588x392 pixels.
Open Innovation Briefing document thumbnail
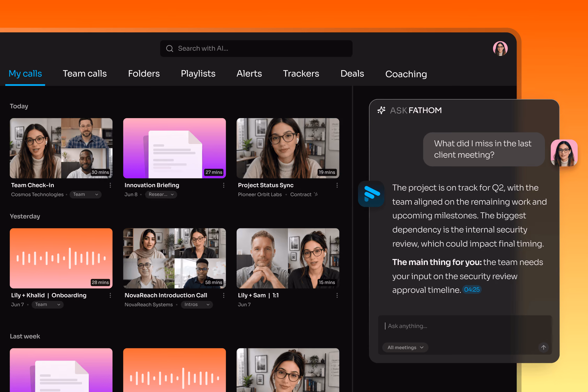tap(175, 148)
